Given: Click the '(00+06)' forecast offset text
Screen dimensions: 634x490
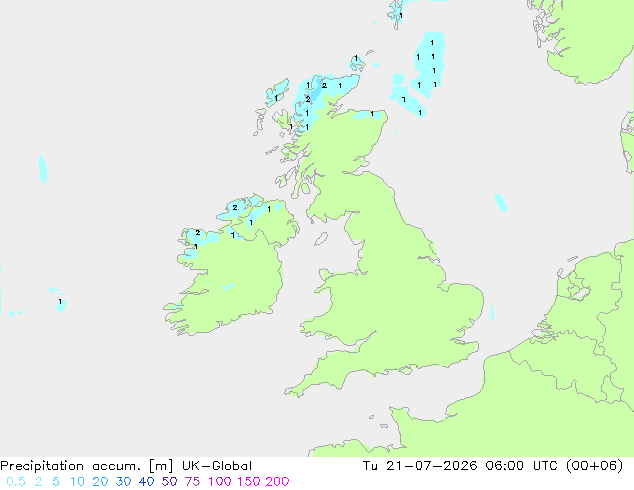Looking at the screenshot, I should pyautogui.click(x=594, y=466).
